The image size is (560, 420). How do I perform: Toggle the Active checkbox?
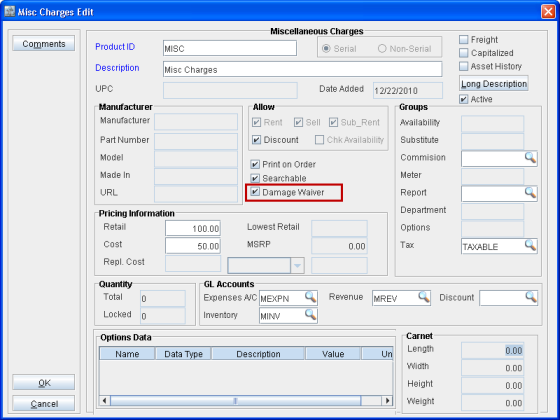(x=464, y=99)
